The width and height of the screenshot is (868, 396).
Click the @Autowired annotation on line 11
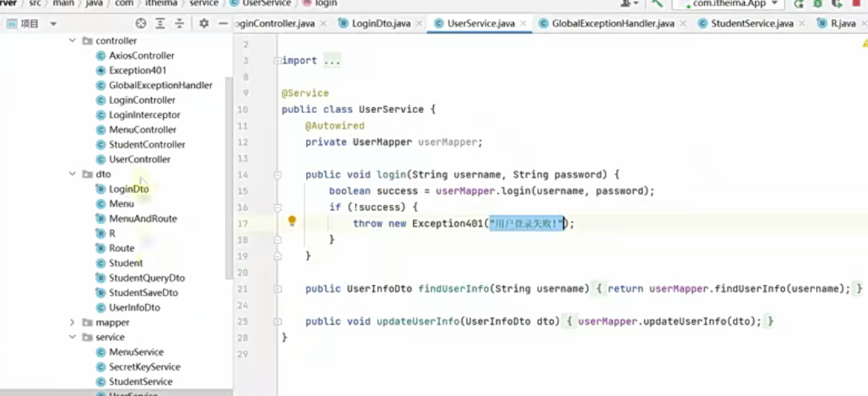pyautogui.click(x=335, y=126)
